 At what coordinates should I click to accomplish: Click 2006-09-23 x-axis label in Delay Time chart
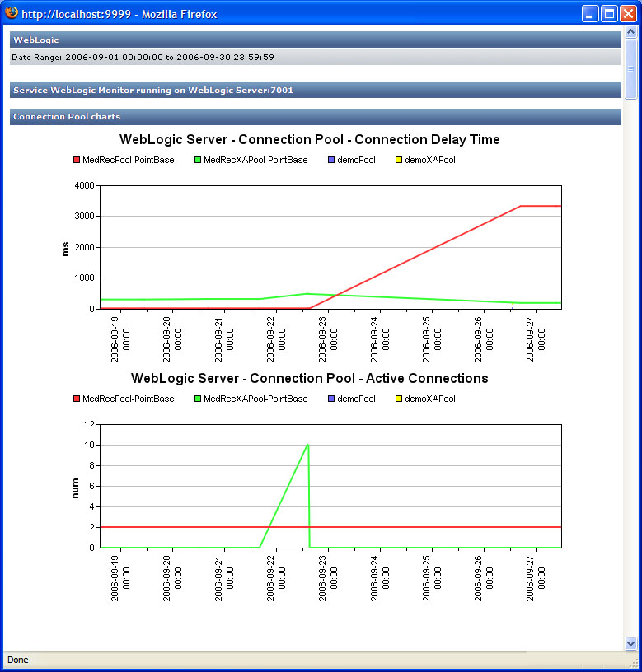tap(328, 339)
